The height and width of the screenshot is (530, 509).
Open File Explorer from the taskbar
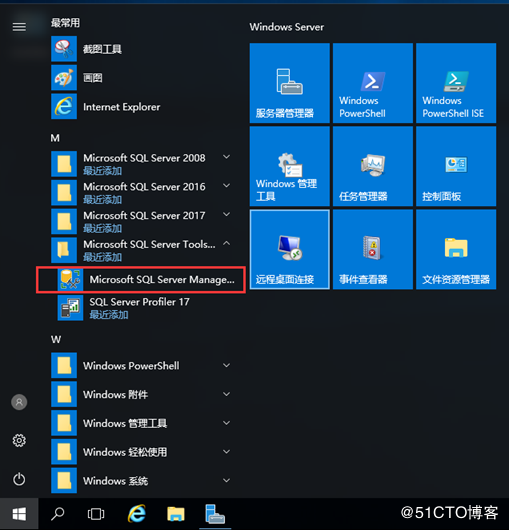click(176, 514)
